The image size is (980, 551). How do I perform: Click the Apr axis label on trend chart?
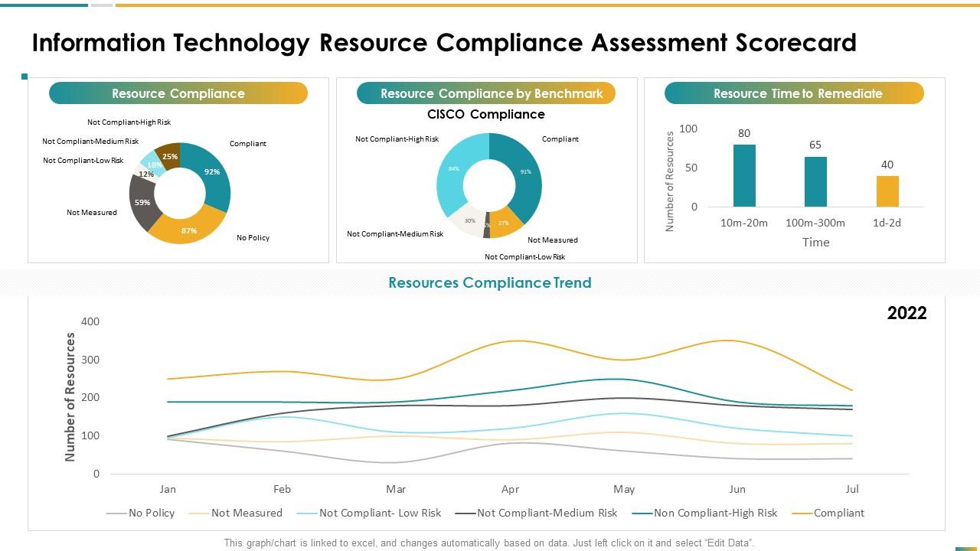[510, 489]
